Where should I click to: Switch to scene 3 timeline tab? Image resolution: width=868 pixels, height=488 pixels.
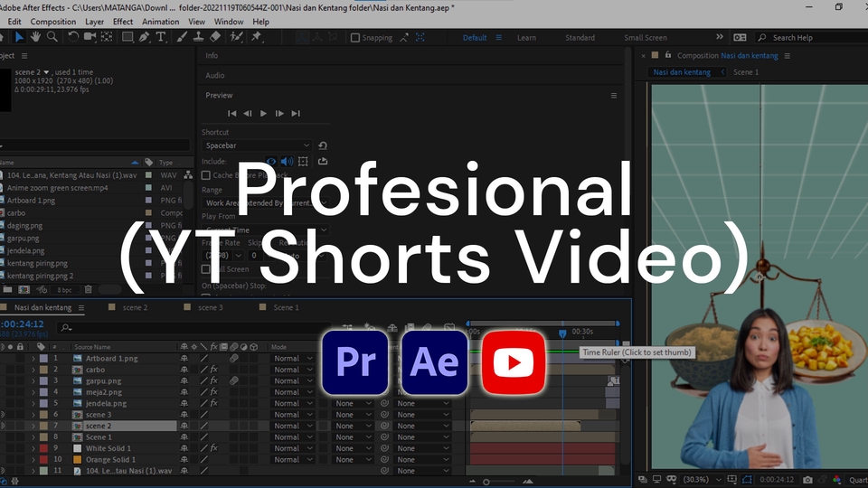211,307
